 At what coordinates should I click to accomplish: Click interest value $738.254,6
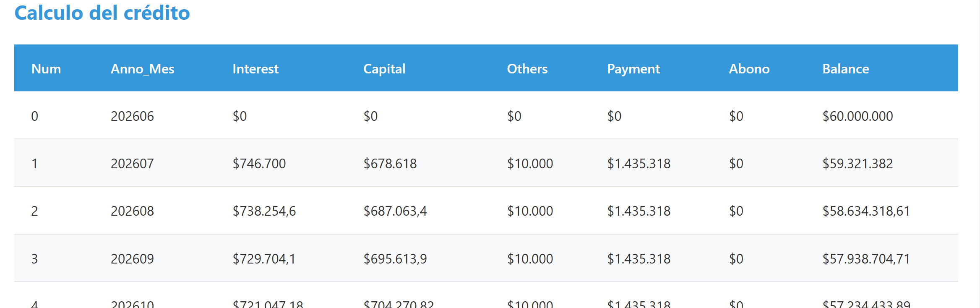pos(264,211)
